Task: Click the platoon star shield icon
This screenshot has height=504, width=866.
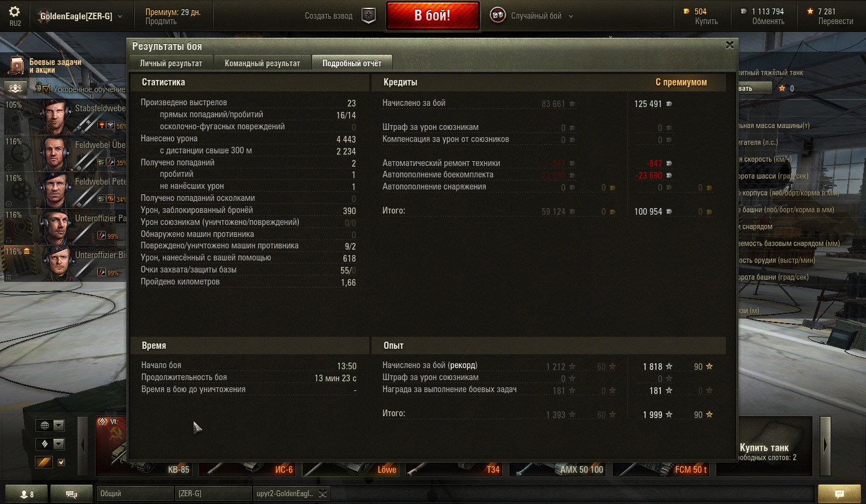Action: [369, 16]
